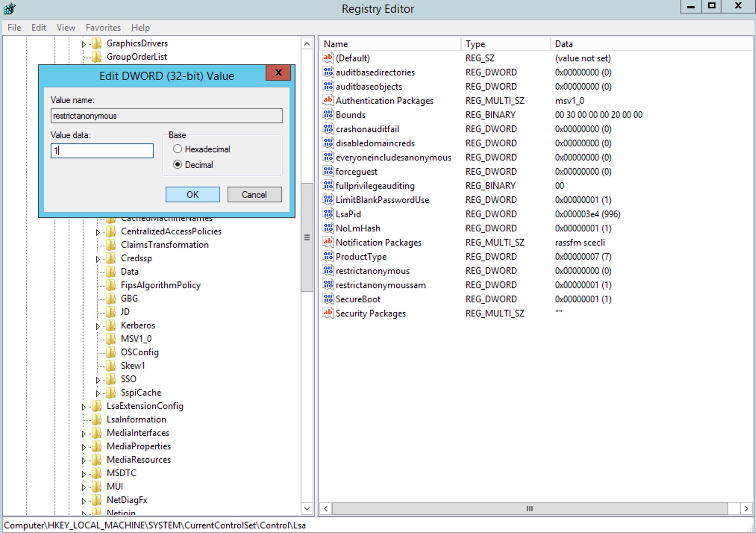The image size is (756, 533).
Task: Select the GroupOrderList tree item
Action: [137, 57]
